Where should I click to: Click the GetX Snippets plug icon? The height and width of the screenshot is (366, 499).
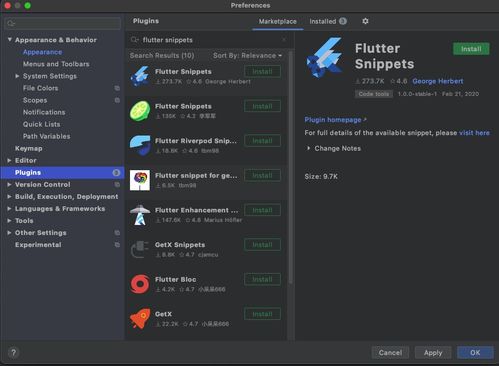click(x=140, y=250)
